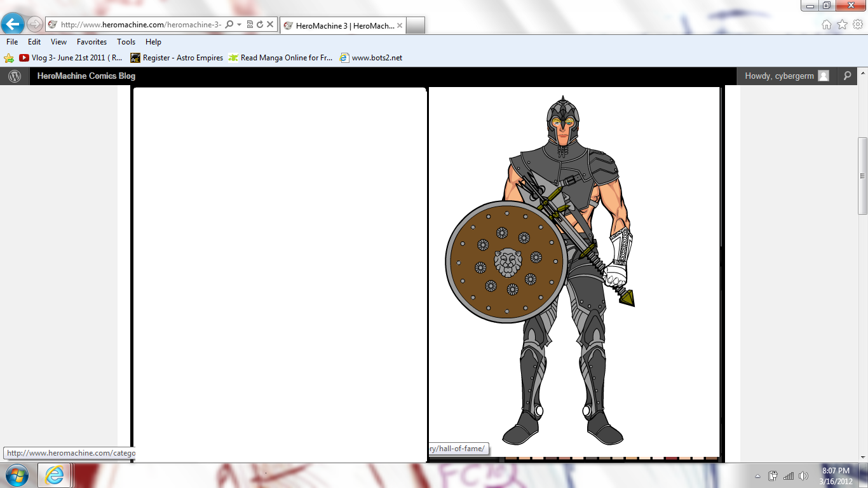This screenshot has width=868, height=488.
Task: Open the Tools menu
Action: tap(126, 42)
